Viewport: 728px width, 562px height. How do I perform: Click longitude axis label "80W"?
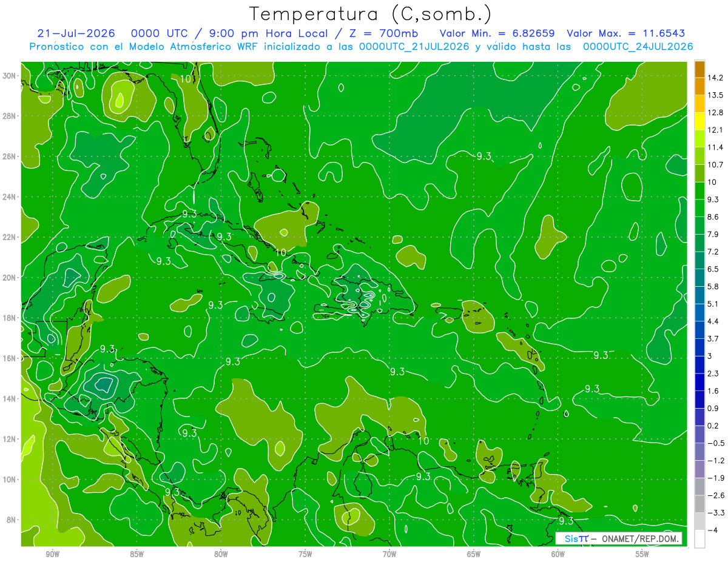pyautogui.click(x=221, y=554)
